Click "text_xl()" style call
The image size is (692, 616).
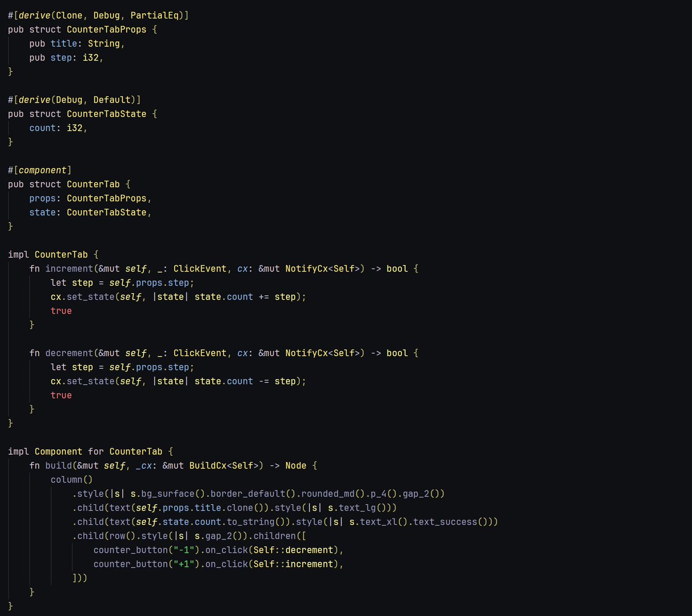click(384, 522)
